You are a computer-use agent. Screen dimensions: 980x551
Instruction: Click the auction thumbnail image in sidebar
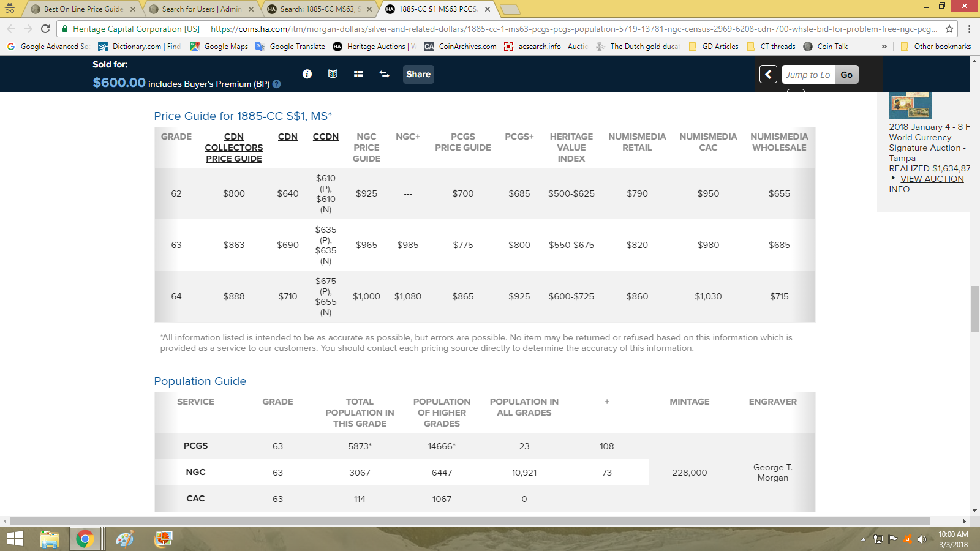point(910,105)
